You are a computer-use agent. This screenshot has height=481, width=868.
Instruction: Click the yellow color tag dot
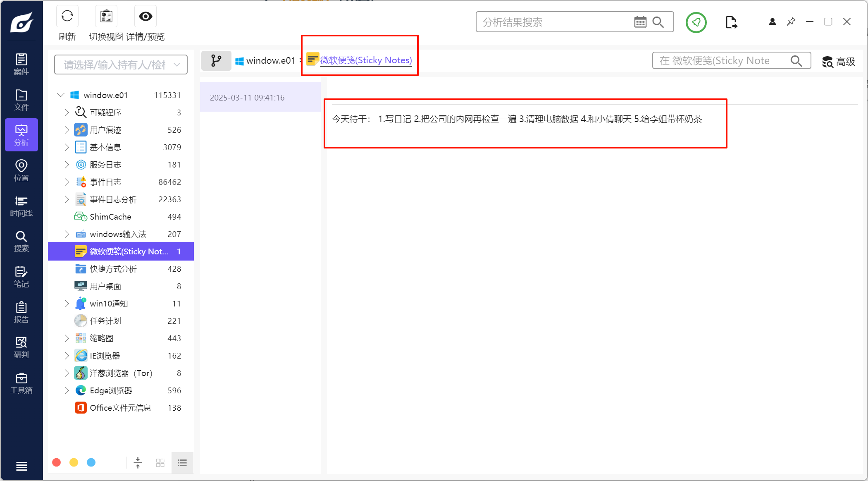pos(74,462)
